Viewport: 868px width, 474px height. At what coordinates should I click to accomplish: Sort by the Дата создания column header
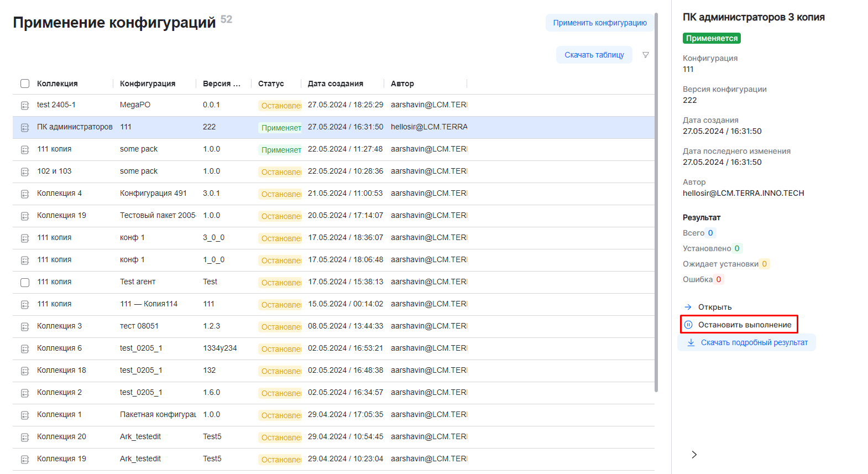pyautogui.click(x=335, y=84)
